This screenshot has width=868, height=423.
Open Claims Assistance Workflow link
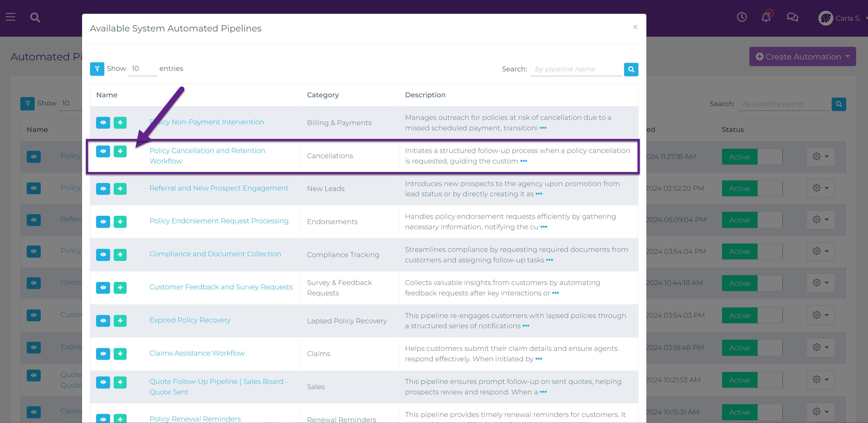pyautogui.click(x=197, y=353)
